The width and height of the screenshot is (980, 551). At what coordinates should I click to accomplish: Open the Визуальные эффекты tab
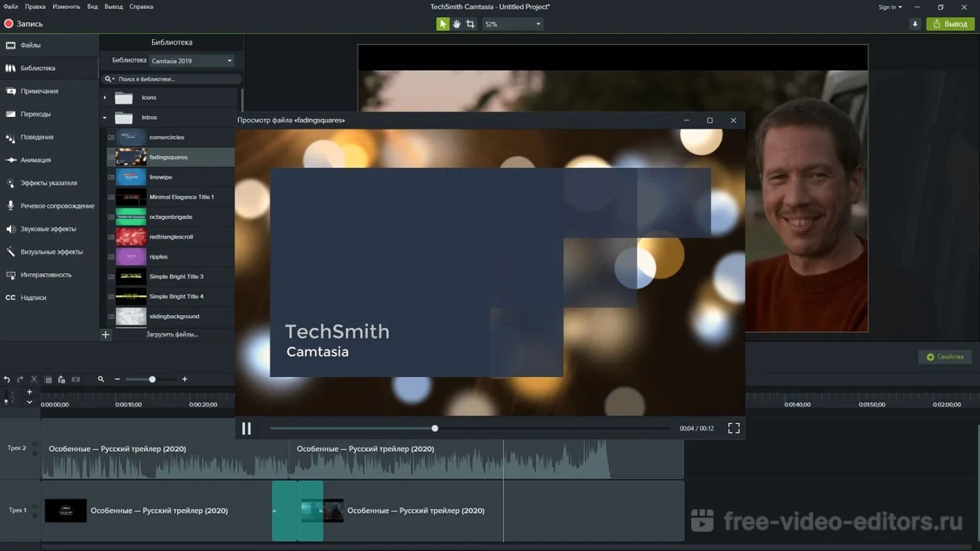point(49,251)
